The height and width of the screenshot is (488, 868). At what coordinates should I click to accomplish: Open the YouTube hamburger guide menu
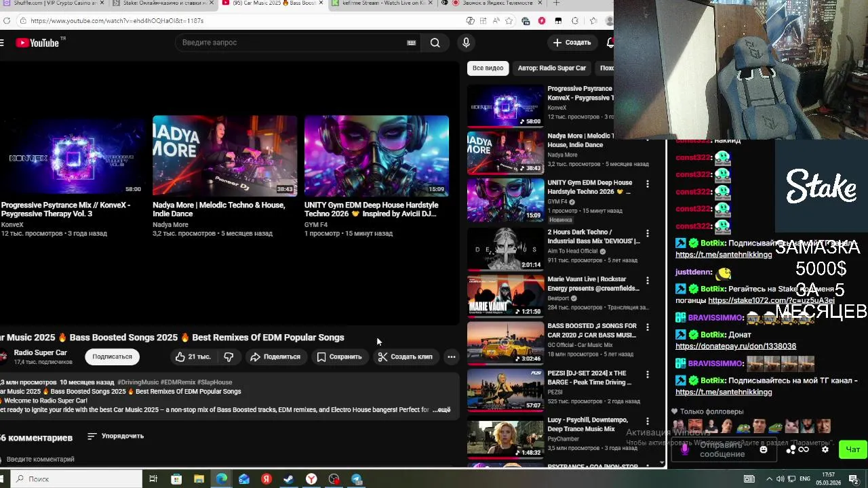2,43
